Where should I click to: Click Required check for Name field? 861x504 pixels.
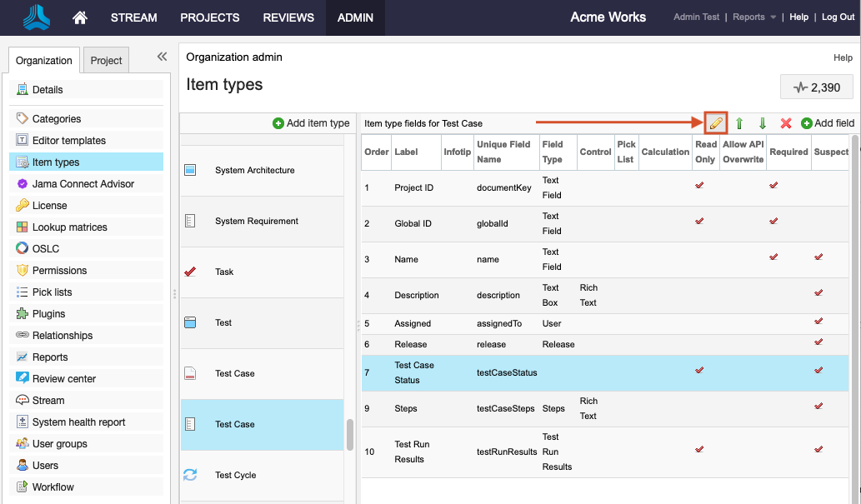[x=773, y=257]
